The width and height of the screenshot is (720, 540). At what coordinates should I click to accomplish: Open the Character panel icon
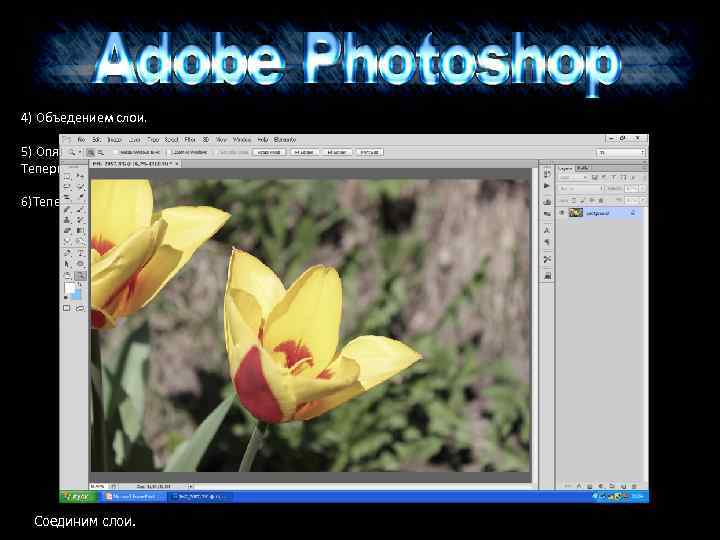click(x=547, y=230)
